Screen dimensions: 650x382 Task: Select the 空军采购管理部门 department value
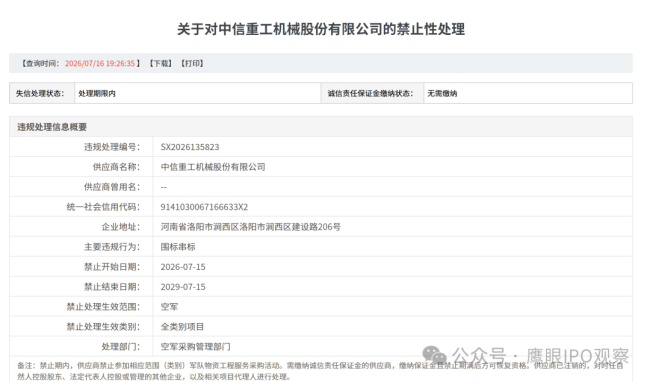click(195, 346)
